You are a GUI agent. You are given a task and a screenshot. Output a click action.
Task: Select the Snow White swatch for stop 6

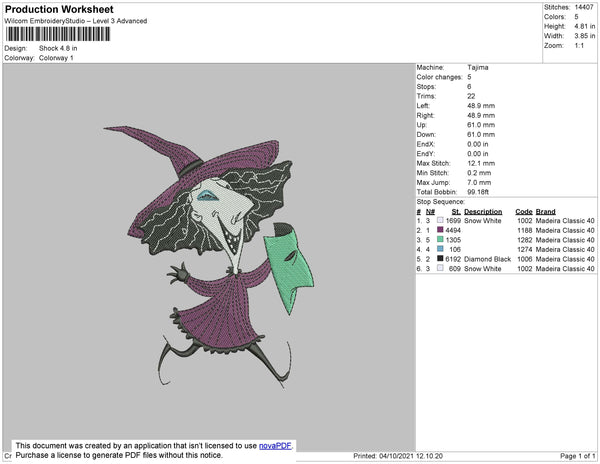tap(440, 268)
